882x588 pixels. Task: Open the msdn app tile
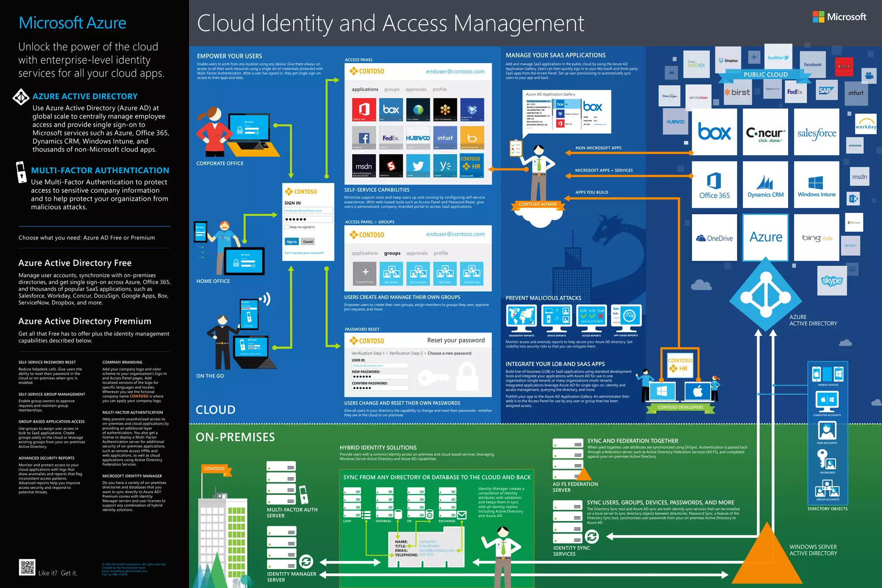tap(364, 166)
